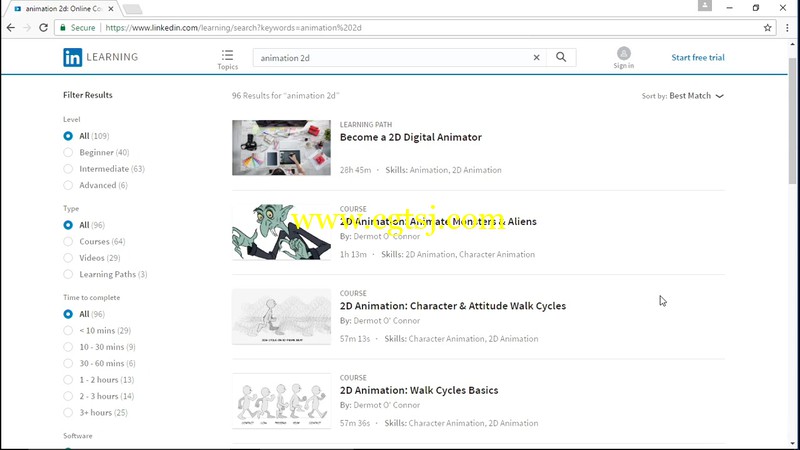The height and width of the screenshot is (450, 800).
Task: Reload the page with refresh icon
Action: 43,28
